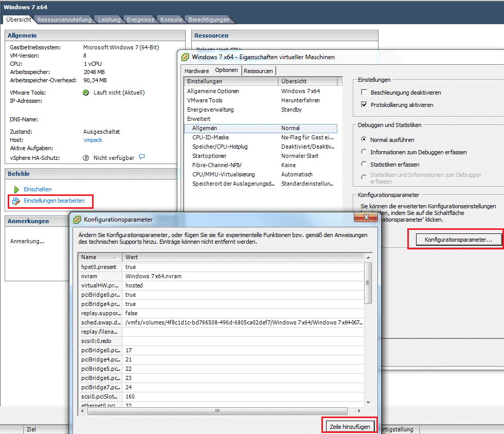The height and width of the screenshot is (434, 504).
Task: Switch to the Konsole tab
Action: (171, 20)
